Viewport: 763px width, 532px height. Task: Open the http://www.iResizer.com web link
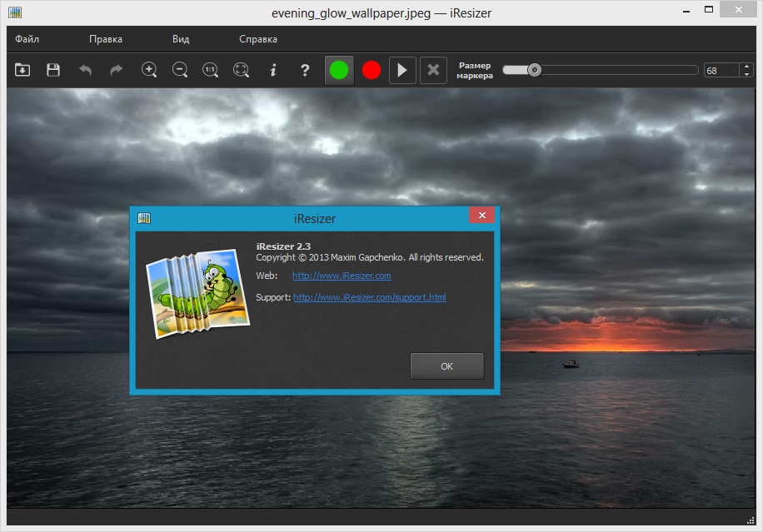tap(342, 276)
